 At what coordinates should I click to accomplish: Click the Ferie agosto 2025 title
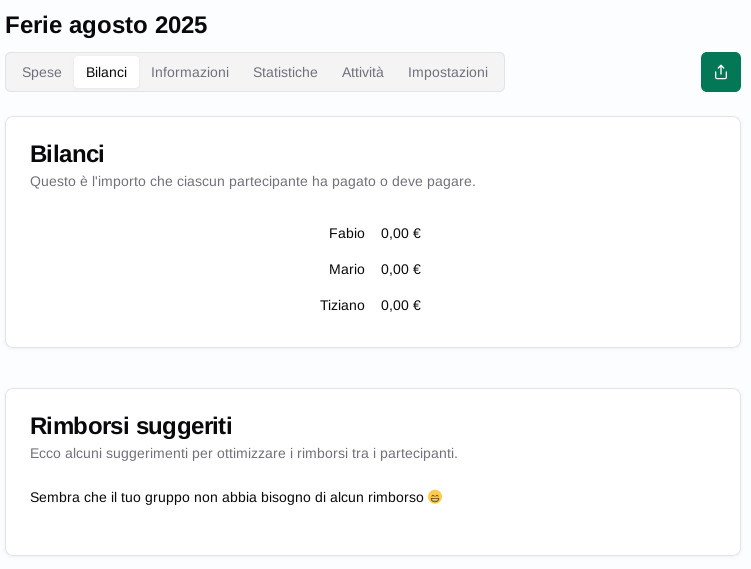(x=106, y=25)
